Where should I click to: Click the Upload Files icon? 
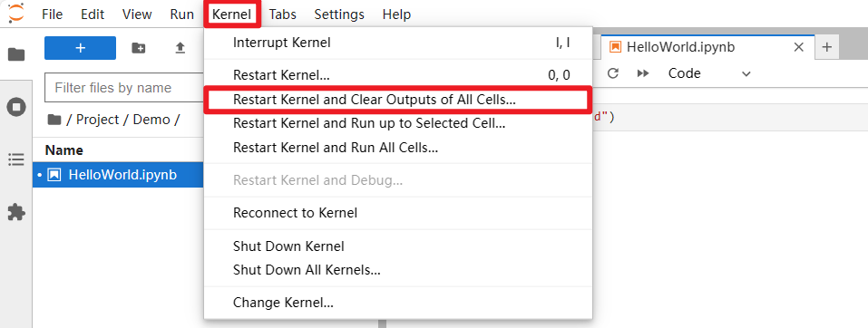tap(180, 48)
